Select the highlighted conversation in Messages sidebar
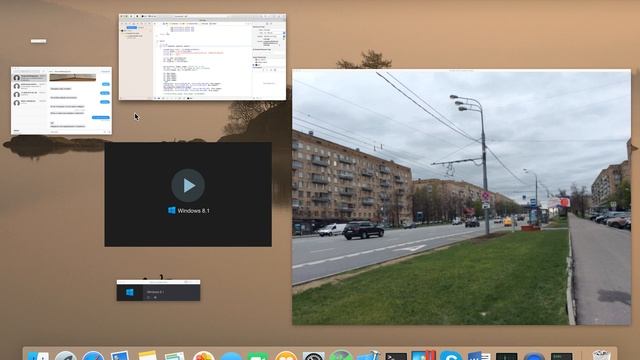This screenshot has width=640, height=360. tap(29, 78)
